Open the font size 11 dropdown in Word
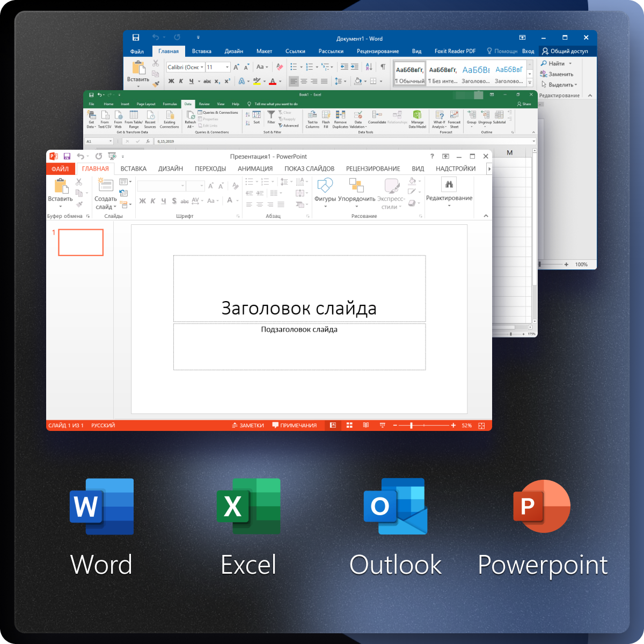 coord(228,67)
